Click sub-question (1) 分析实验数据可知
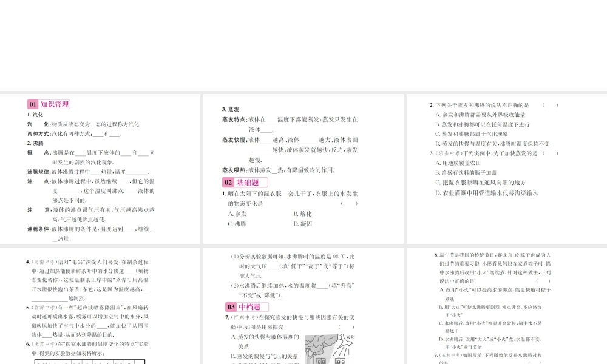607x364 pixels. coord(293,266)
